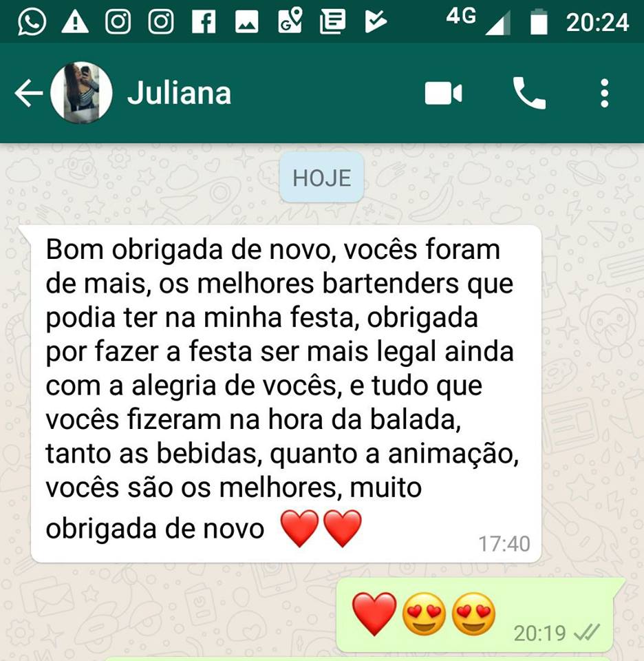Open Juliana's profile picture
The width and height of the screenshot is (644, 661).
[81, 93]
